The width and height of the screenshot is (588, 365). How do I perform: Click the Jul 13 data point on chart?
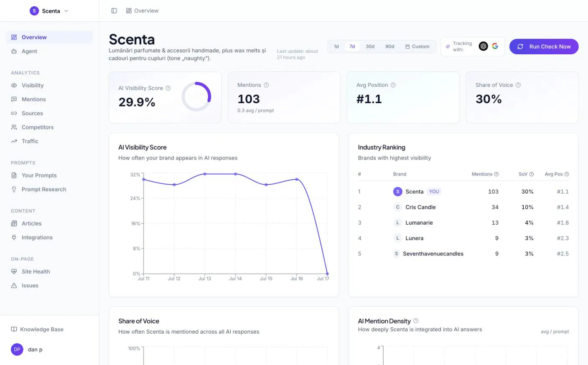(205, 174)
